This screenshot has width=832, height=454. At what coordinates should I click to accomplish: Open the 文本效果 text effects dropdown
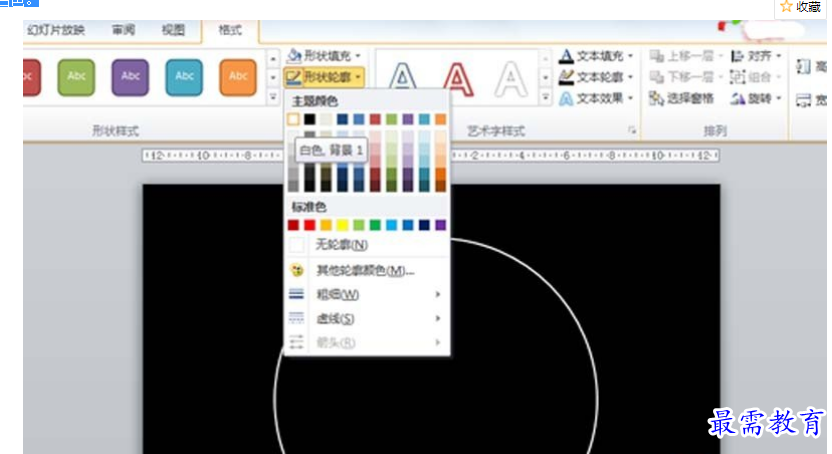tap(596, 99)
